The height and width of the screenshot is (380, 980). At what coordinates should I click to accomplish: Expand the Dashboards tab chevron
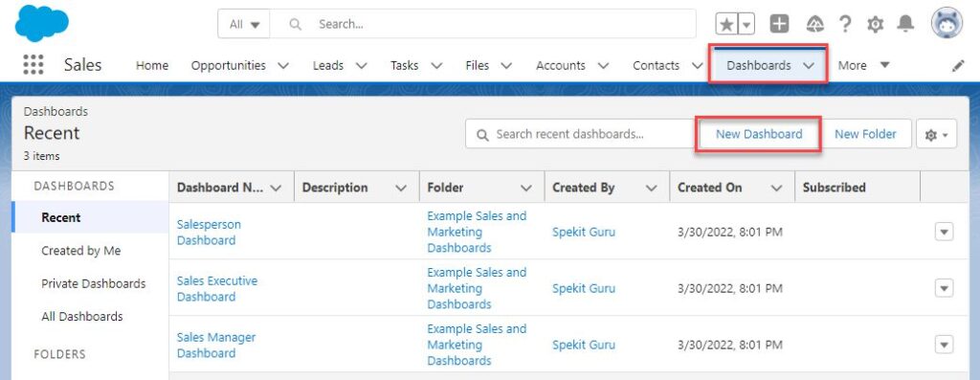click(808, 66)
